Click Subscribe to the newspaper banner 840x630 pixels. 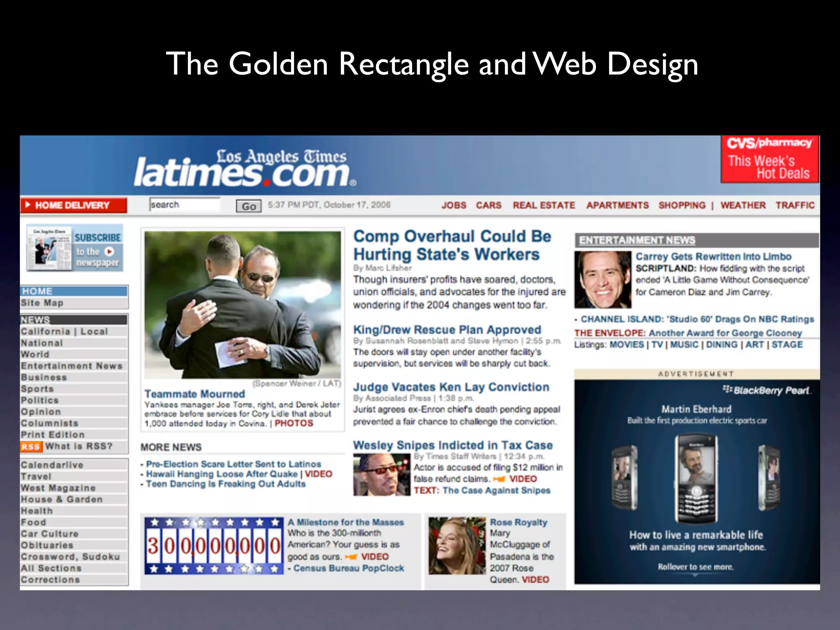tap(75, 248)
